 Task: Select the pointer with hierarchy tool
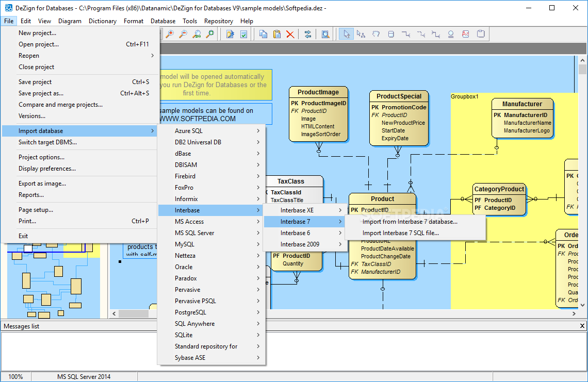tap(361, 34)
